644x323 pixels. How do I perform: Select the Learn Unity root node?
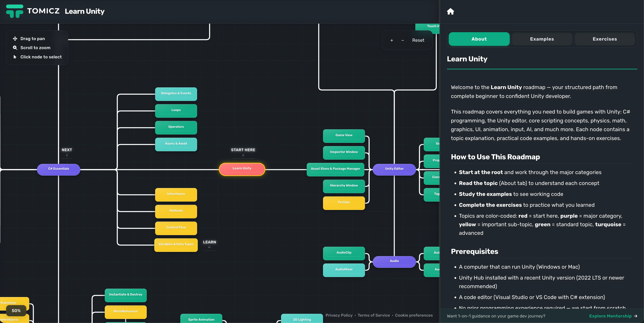tap(242, 169)
